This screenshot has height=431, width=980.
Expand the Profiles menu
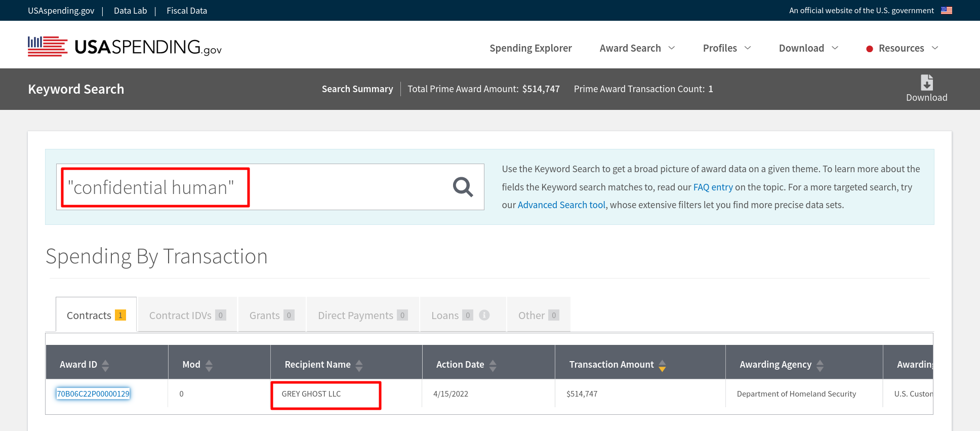[727, 48]
